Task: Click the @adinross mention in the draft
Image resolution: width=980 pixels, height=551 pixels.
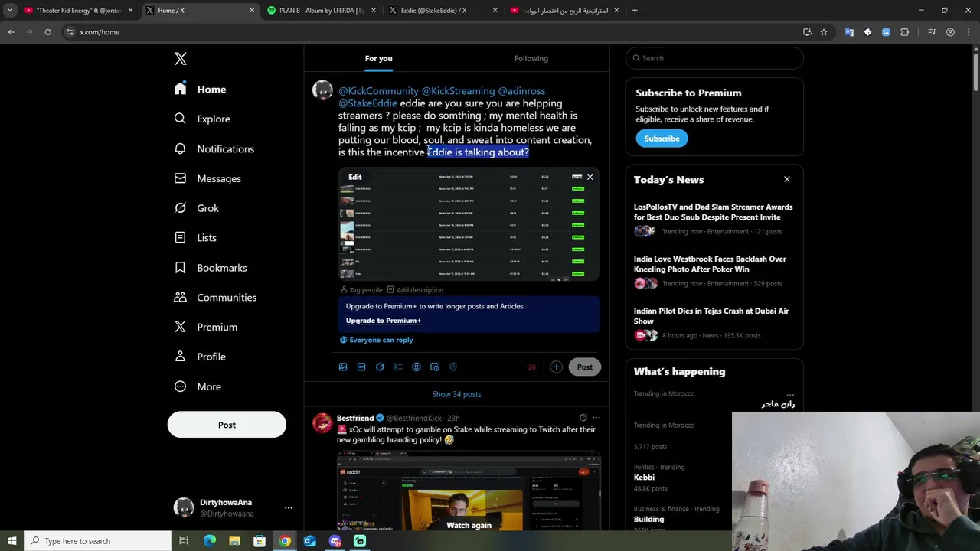Action: 521,90
